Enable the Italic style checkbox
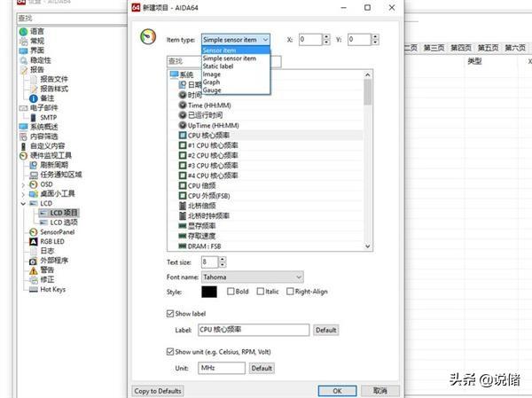 point(261,292)
